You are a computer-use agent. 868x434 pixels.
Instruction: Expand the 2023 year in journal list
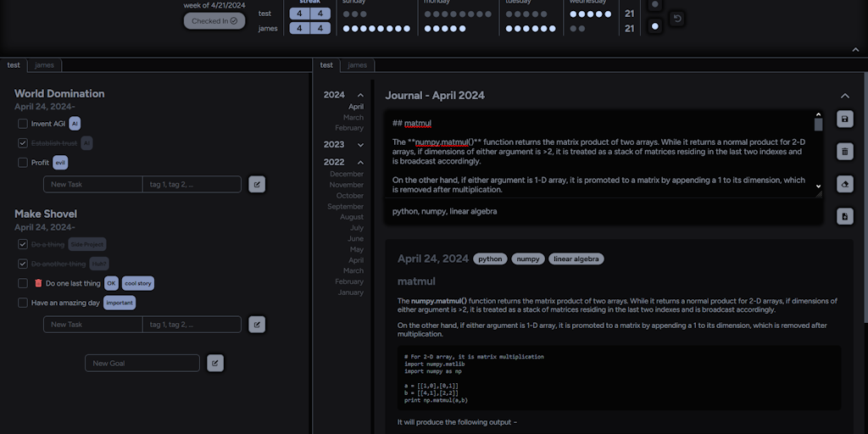coord(360,145)
